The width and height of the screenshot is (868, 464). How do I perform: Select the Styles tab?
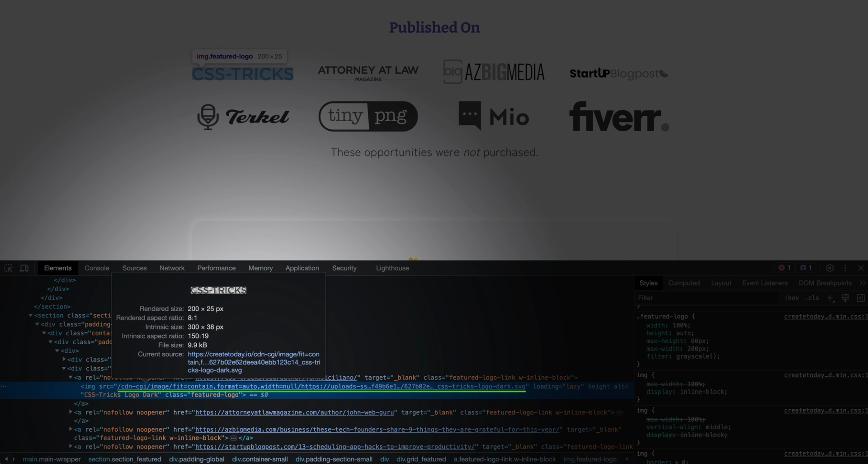(x=648, y=283)
